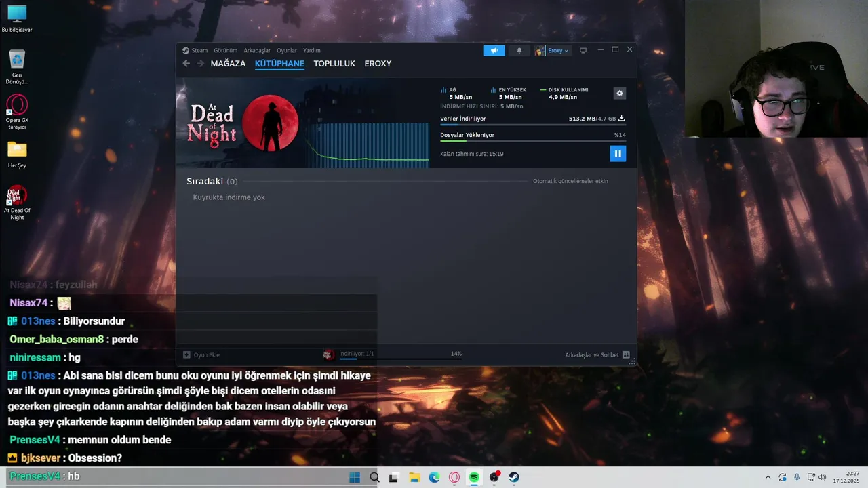Open the Windows Start menu

pyautogui.click(x=355, y=477)
